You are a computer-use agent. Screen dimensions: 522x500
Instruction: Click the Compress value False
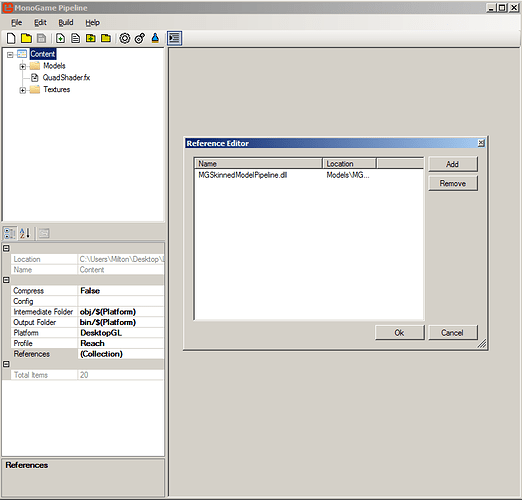[121, 291]
